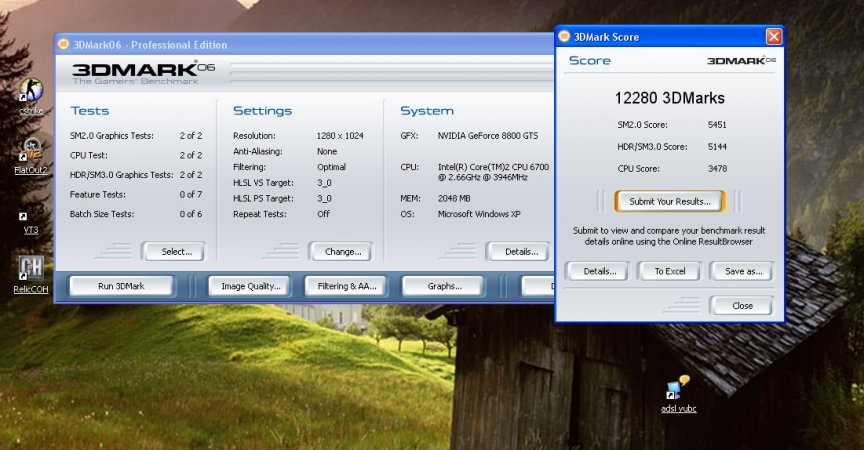Click the Change... button under Settings
This screenshot has width=864, height=450.
[341, 252]
